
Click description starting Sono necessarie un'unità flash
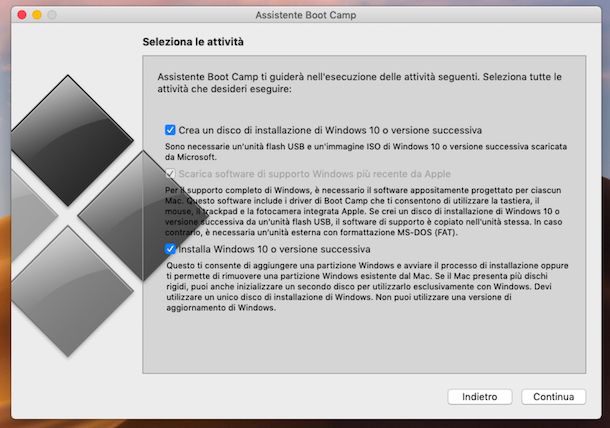point(366,152)
